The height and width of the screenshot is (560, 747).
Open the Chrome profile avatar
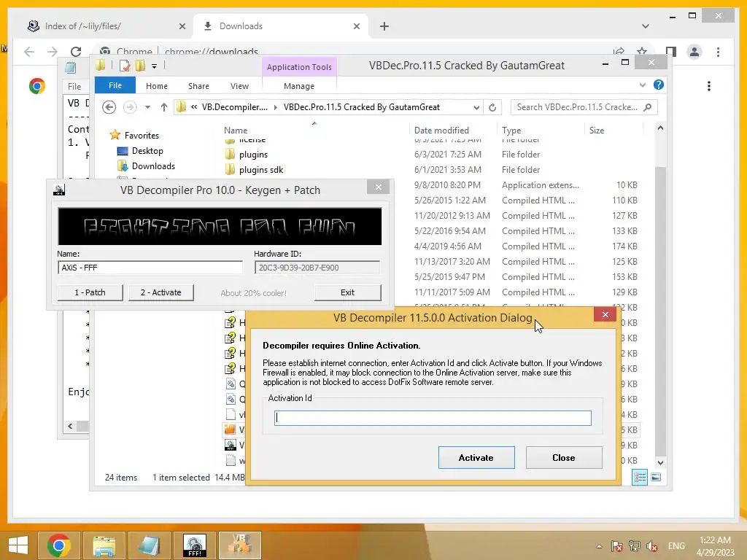point(694,52)
